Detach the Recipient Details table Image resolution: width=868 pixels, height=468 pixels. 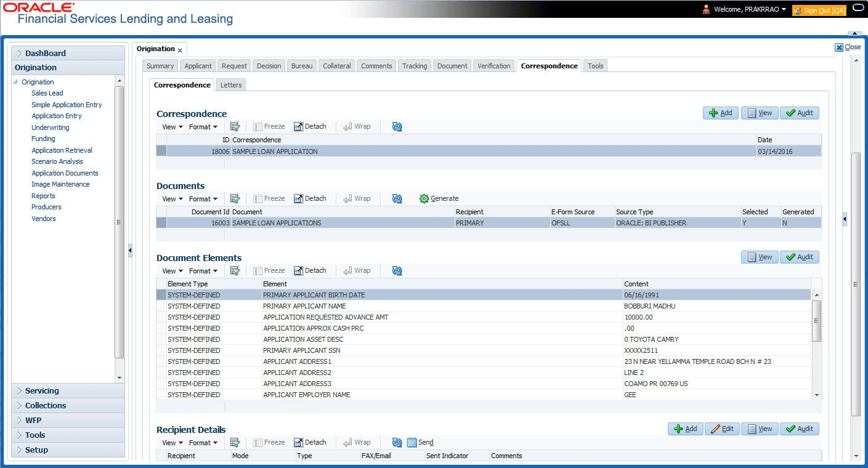pyautogui.click(x=310, y=442)
